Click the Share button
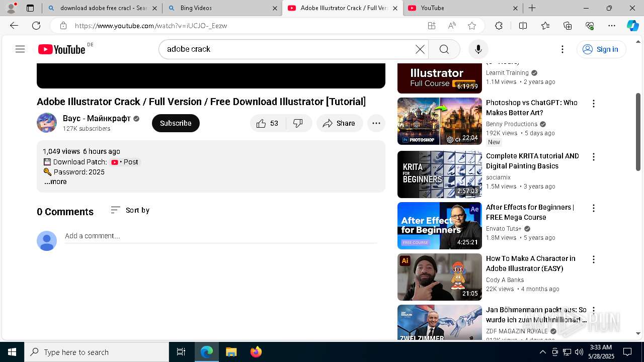The height and width of the screenshot is (362, 644). (x=340, y=123)
